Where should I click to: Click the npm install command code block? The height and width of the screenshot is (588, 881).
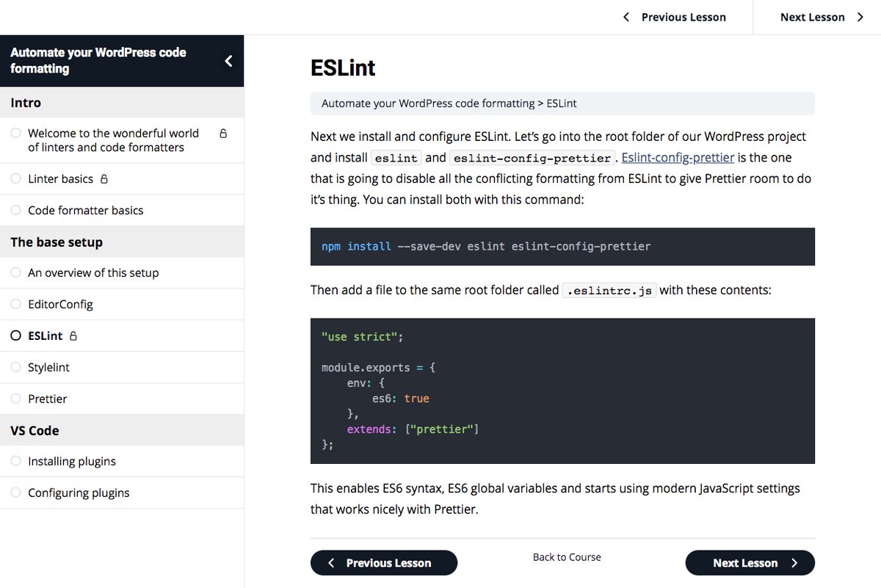(x=562, y=247)
